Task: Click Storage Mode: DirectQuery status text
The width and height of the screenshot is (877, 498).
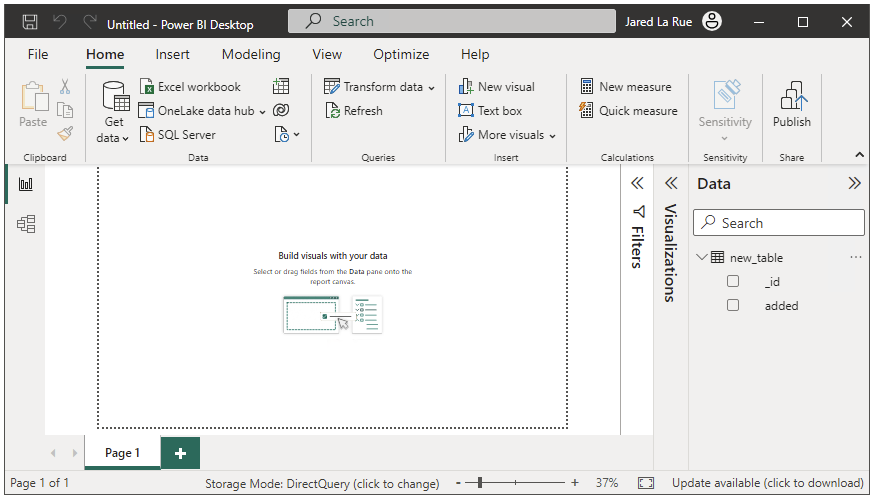Action: (322, 483)
